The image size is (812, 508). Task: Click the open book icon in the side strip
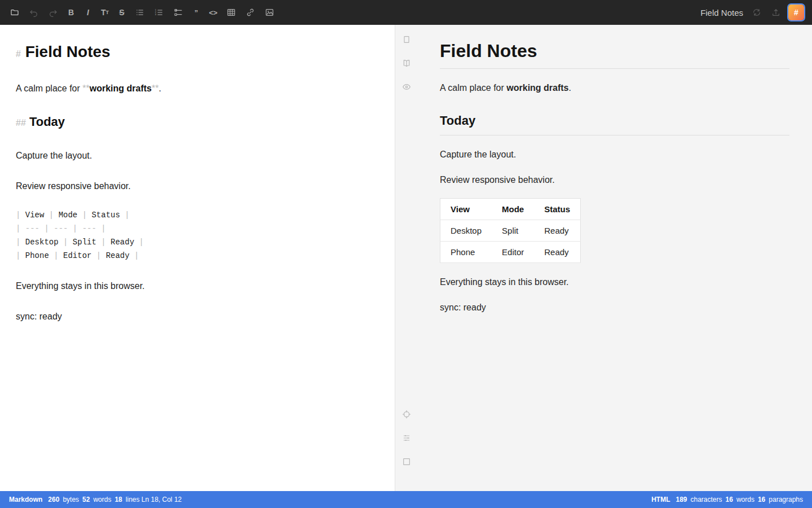pyautogui.click(x=407, y=63)
